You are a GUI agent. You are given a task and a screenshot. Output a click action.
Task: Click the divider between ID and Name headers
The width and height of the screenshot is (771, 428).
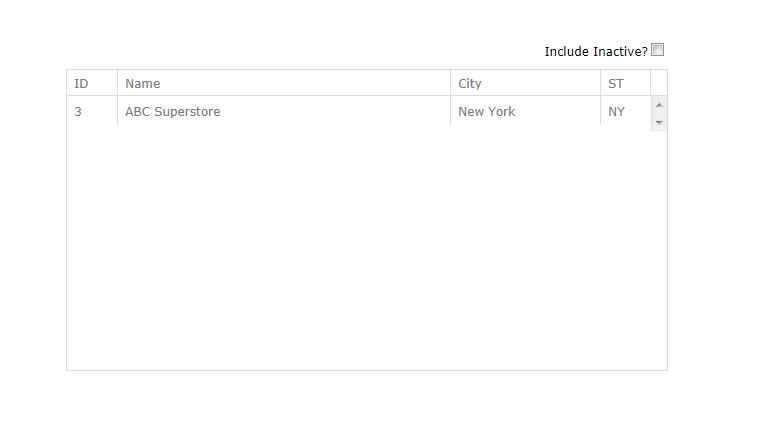(x=117, y=83)
